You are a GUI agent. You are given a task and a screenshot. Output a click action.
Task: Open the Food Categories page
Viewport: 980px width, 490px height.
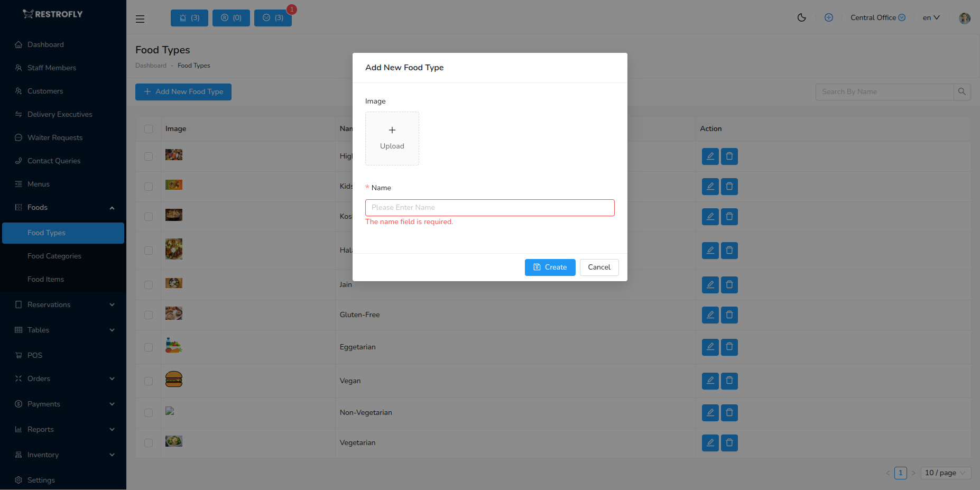pos(54,256)
